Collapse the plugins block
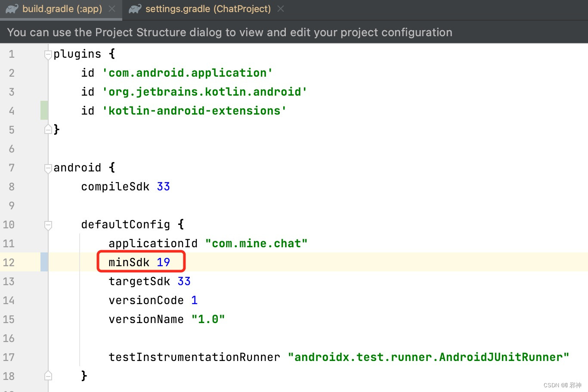The width and height of the screenshot is (588, 392). (48, 53)
